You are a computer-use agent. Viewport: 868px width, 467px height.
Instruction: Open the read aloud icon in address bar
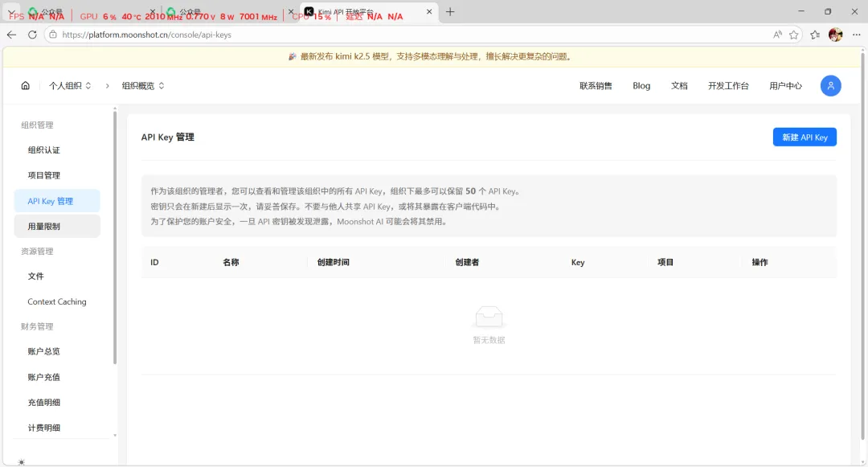click(778, 35)
